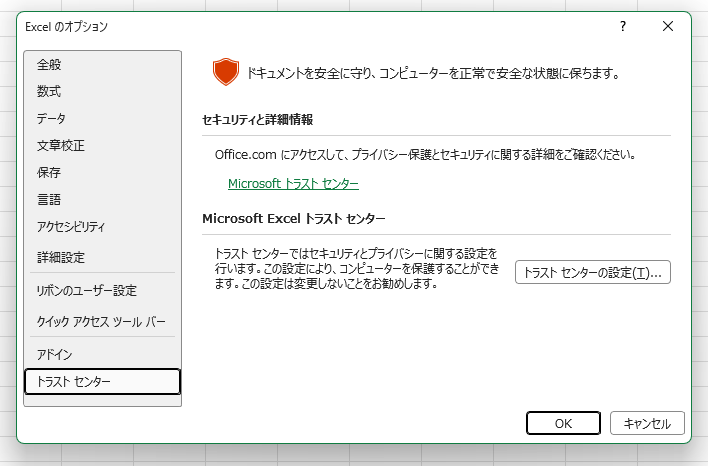Follow the Microsoft トラスト センター link
The width and height of the screenshot is (708, 466).
click(293, 184)
